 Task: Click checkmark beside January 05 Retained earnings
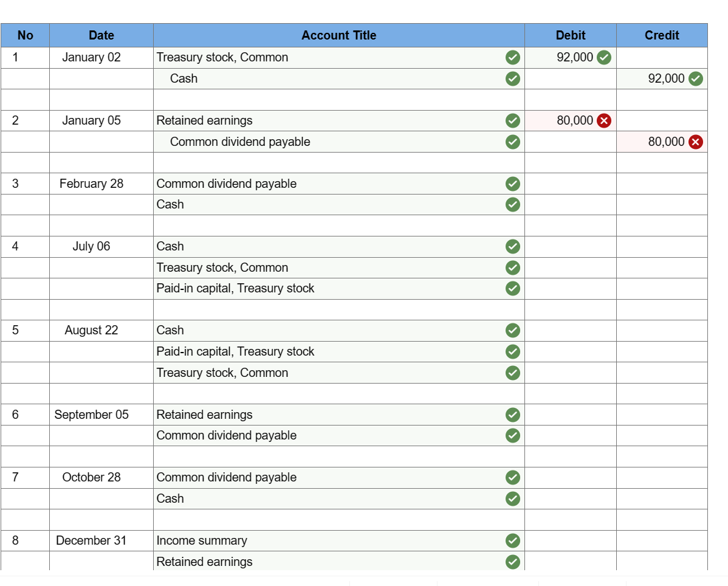point(512,121)
